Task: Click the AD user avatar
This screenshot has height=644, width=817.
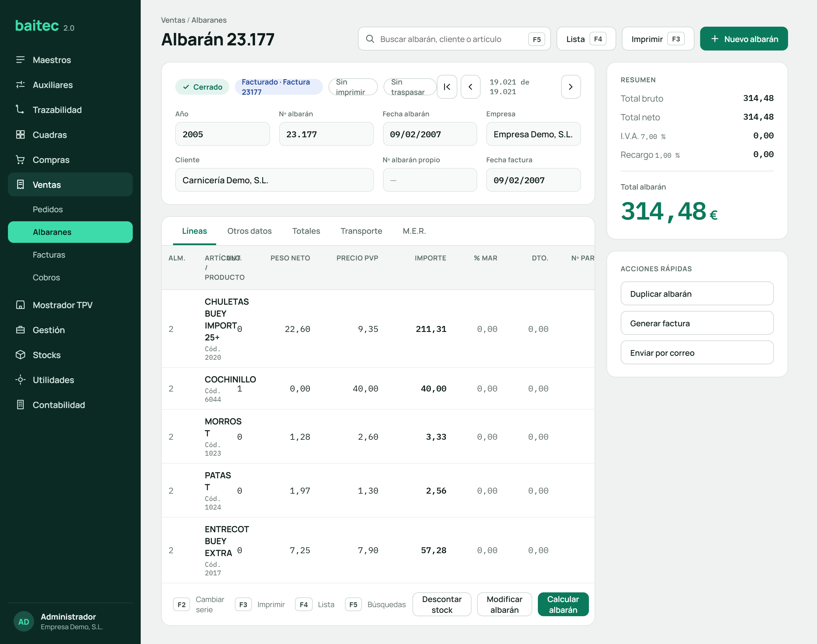Action: point(24,621)
